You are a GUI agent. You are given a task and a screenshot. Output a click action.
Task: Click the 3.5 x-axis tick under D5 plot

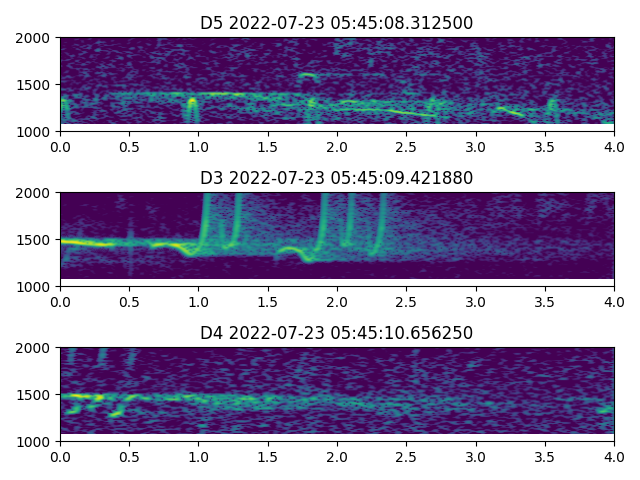(544, 146)
